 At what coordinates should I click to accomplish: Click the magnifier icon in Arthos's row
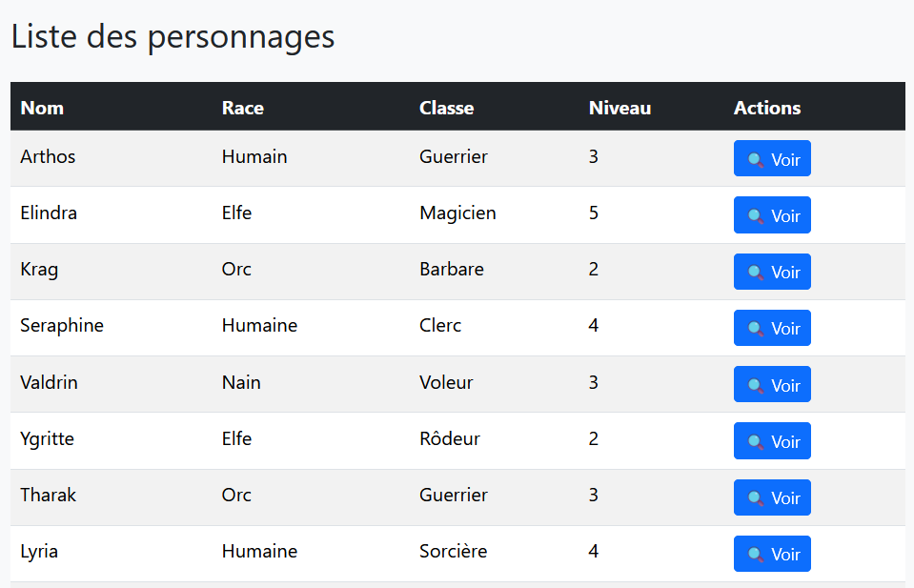click(756, 160)
